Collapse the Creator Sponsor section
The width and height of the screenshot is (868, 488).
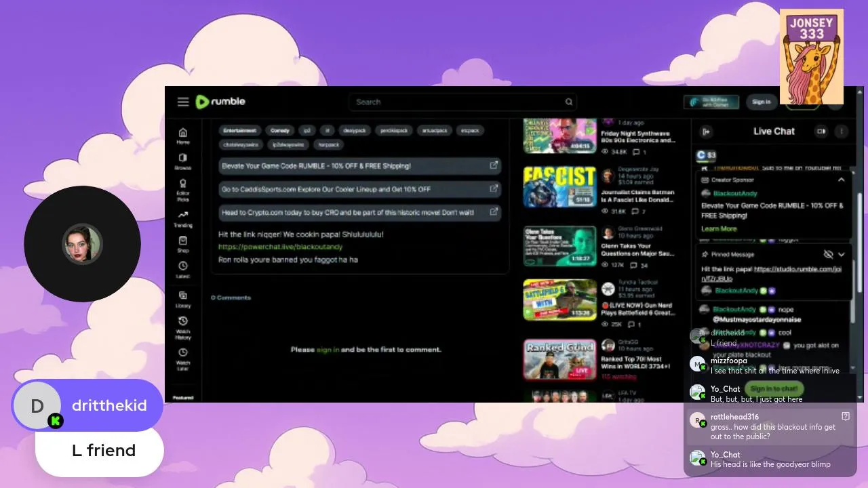click(841, 180)
